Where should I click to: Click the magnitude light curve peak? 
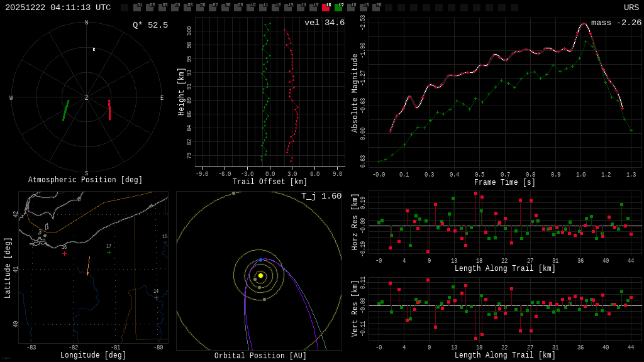584,24
